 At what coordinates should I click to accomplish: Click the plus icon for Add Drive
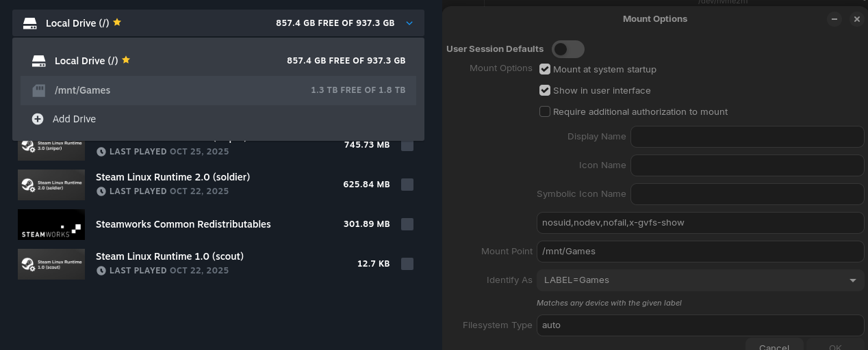[38, 119]
